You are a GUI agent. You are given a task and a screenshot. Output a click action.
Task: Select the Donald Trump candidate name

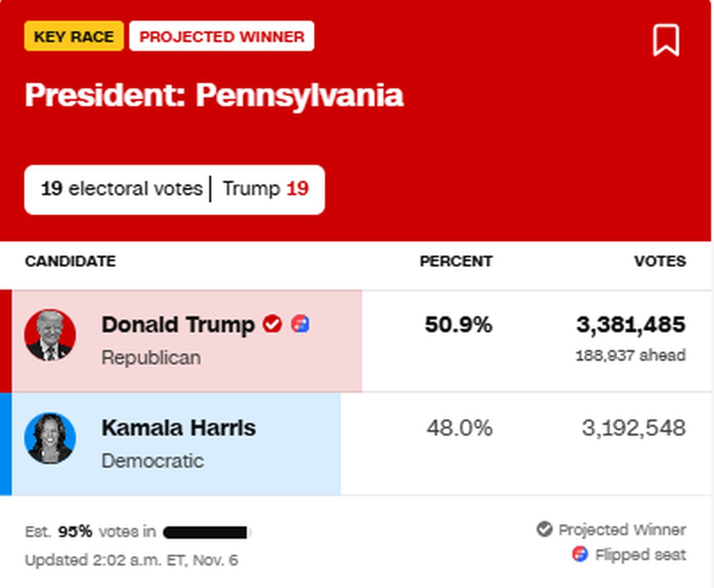pos(178,325)
